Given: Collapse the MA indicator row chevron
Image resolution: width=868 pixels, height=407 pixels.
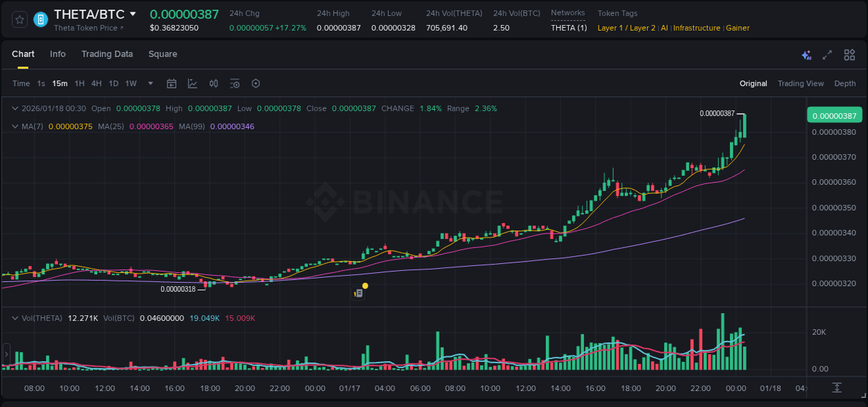Looking at the screenshot, I should [x=15, y=126].
